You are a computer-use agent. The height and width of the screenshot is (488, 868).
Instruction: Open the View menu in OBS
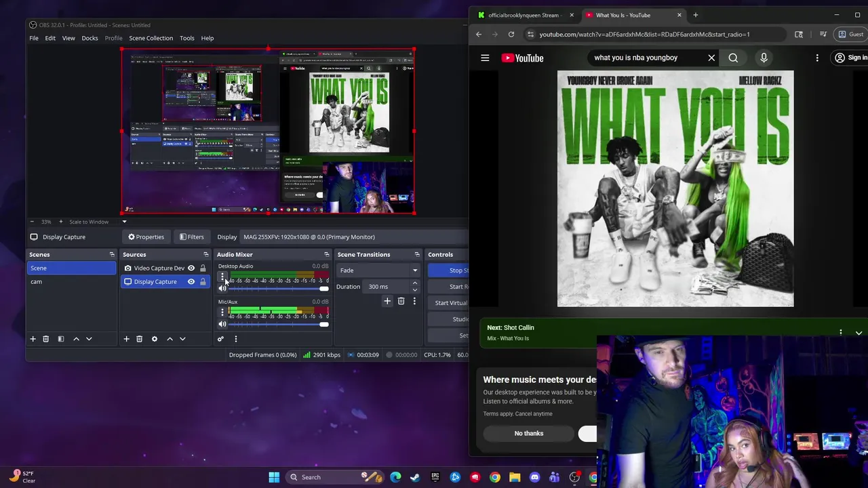pos(68,38)
